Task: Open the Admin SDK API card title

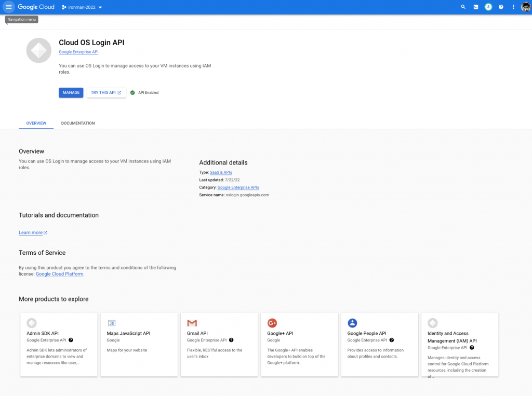Action: [43, 333]
